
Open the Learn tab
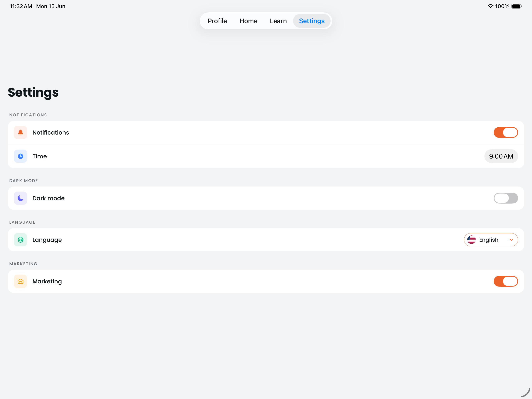pyautogui.click(x=278, y=21)
